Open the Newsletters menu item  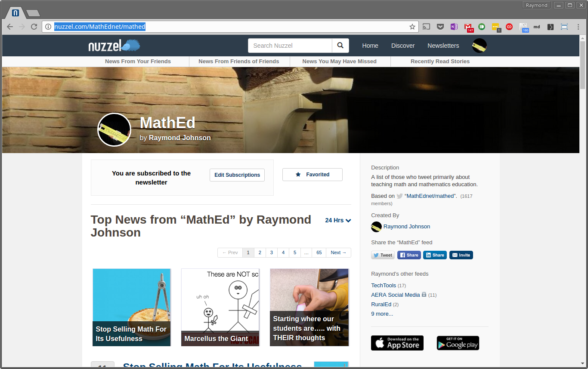point(443,46)
